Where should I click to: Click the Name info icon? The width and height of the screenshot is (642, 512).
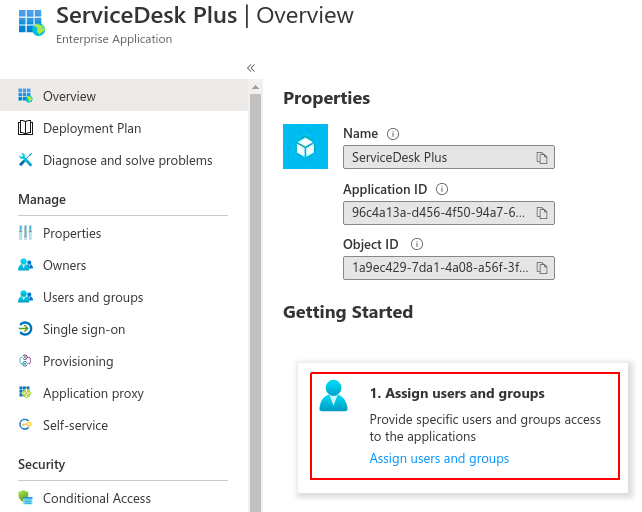tap(393, 134)
